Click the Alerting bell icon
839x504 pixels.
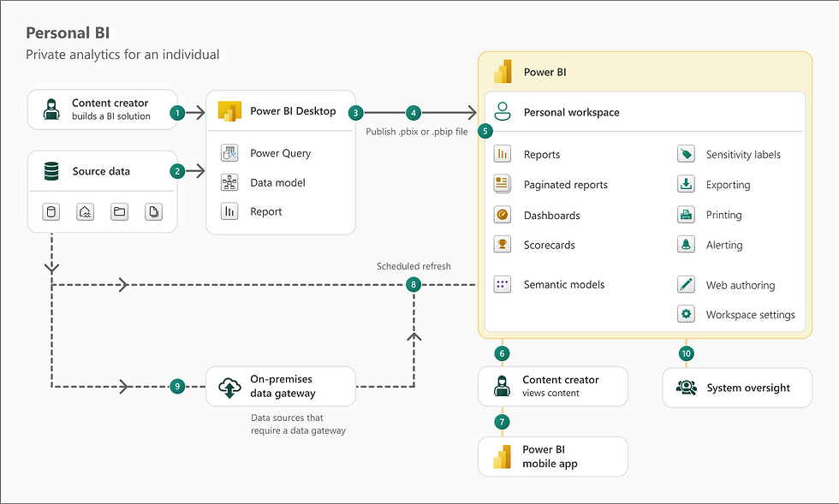[686, 245]
